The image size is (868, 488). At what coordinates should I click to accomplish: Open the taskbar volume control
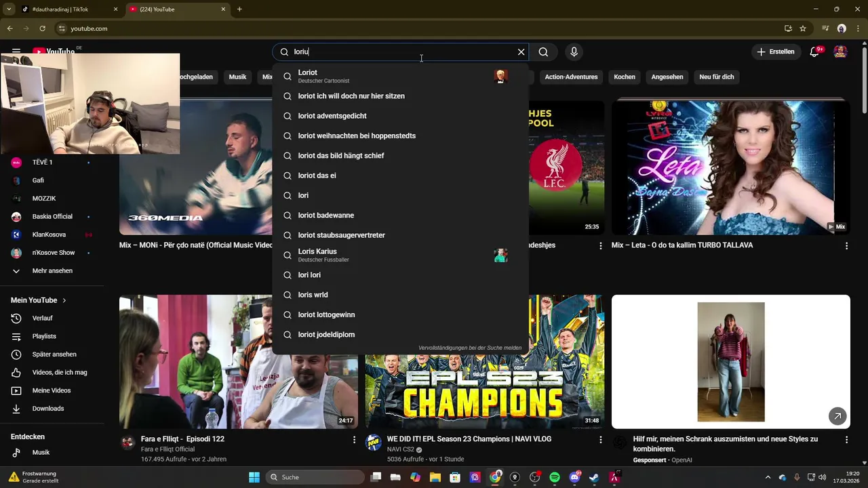click(823, 477)
